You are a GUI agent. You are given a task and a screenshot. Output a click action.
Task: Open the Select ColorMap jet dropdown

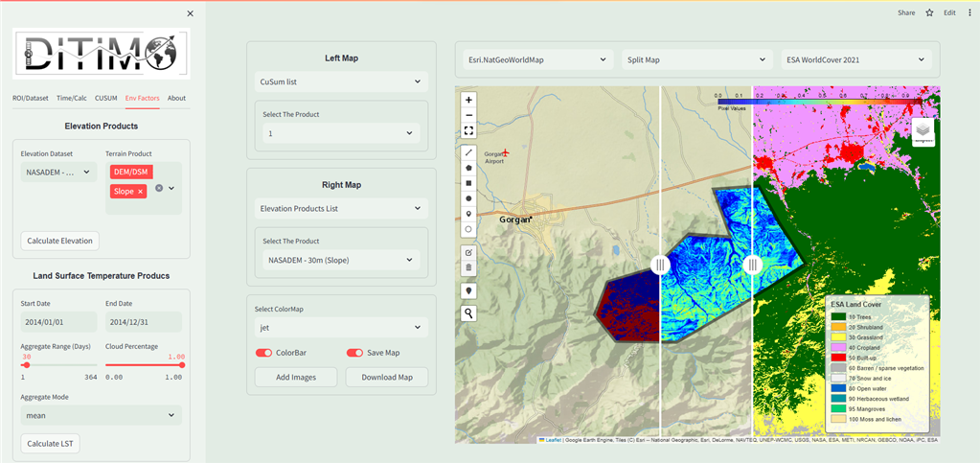pyautogui.click(x=340, y=328)
